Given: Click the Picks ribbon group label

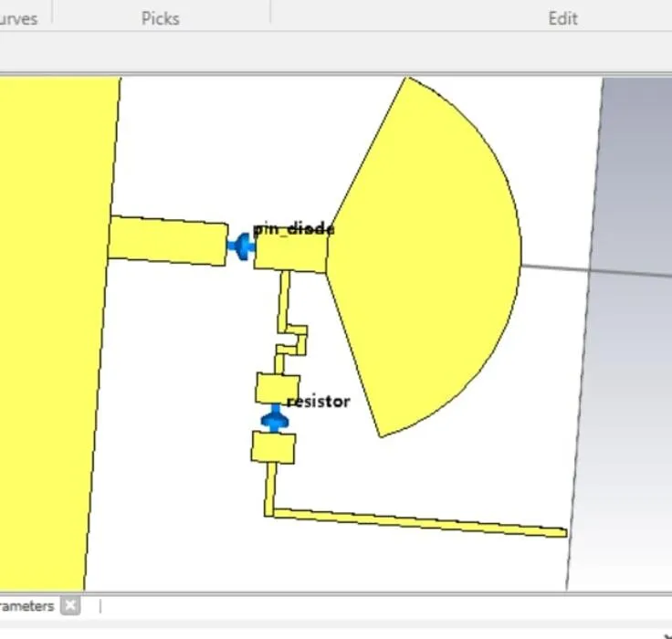Looking at the screenshot, I should pos(160,18).
